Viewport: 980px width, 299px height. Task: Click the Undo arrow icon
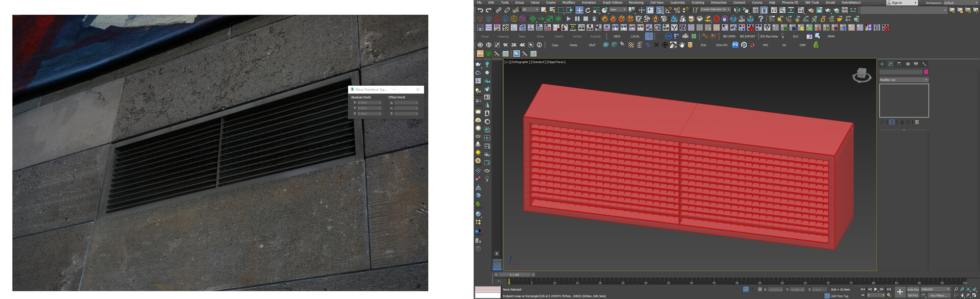click(480, 10)
